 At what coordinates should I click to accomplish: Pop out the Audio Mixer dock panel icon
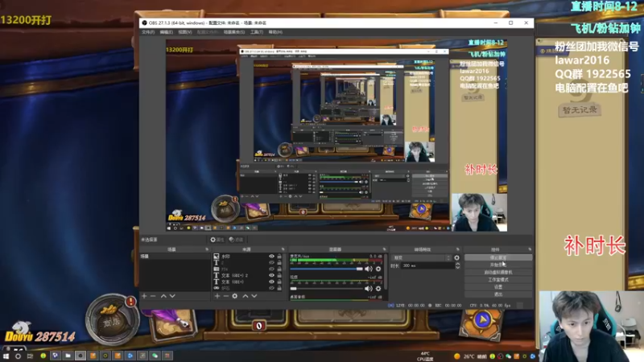(385, 249)
